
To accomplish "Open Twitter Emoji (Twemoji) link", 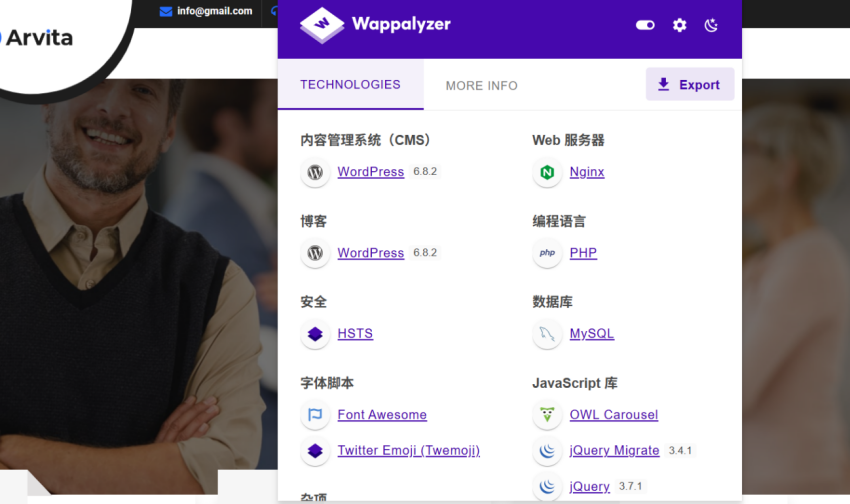I will tap(409, 450).
